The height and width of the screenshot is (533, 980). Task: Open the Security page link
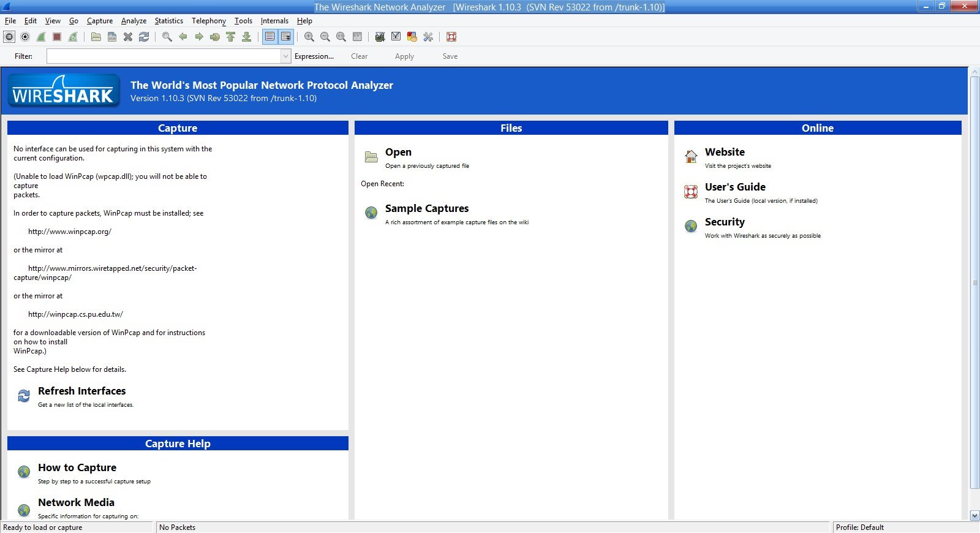pyautogui.click(x=725, y=222)
